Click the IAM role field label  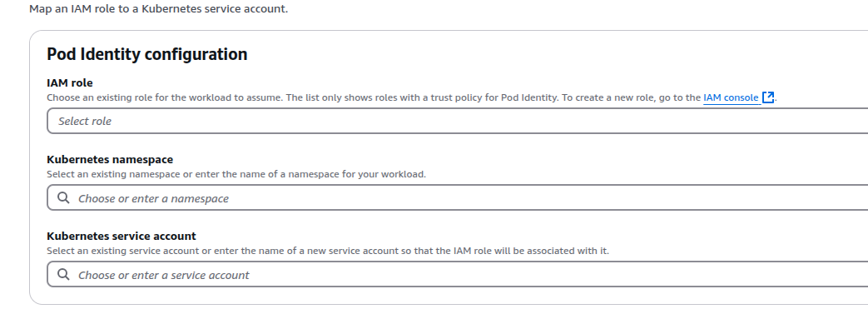click(70, 83)
